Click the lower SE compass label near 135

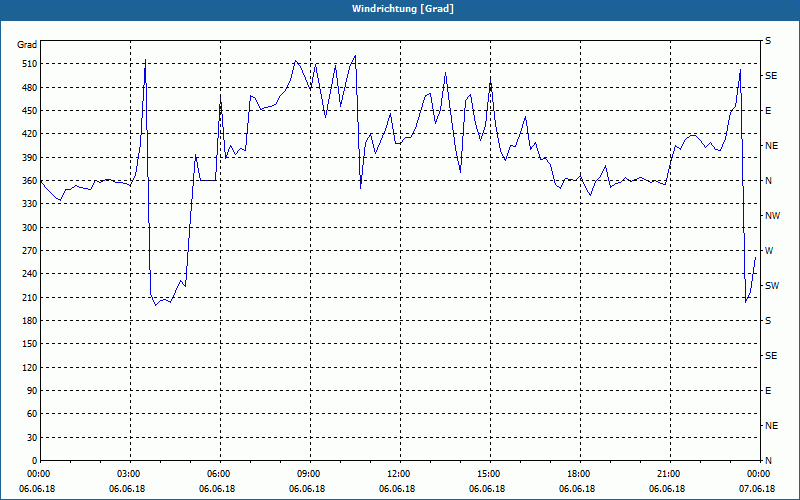tap(771, 356)
